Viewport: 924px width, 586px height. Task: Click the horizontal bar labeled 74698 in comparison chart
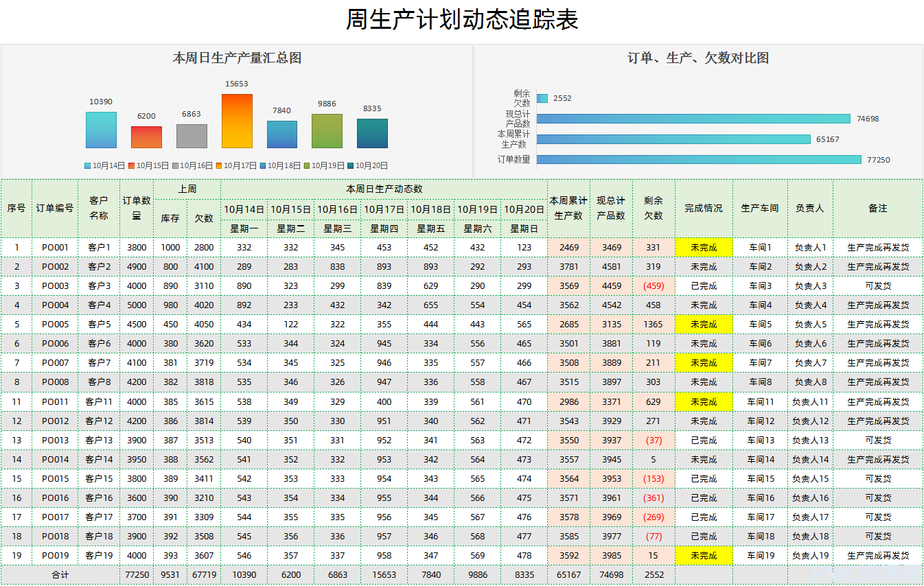tap(693, 119)
